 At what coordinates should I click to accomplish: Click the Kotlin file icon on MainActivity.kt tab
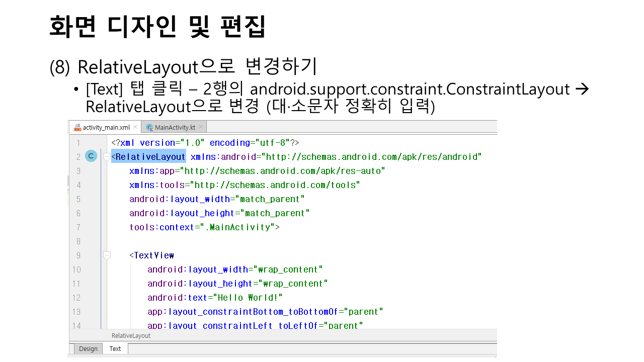[x=149, y=128]
